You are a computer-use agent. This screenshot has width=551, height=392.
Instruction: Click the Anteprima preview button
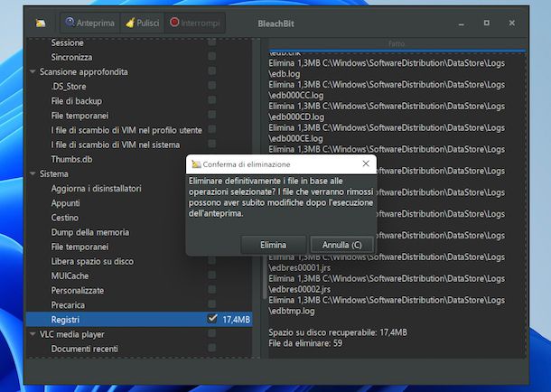click(90, 23)
